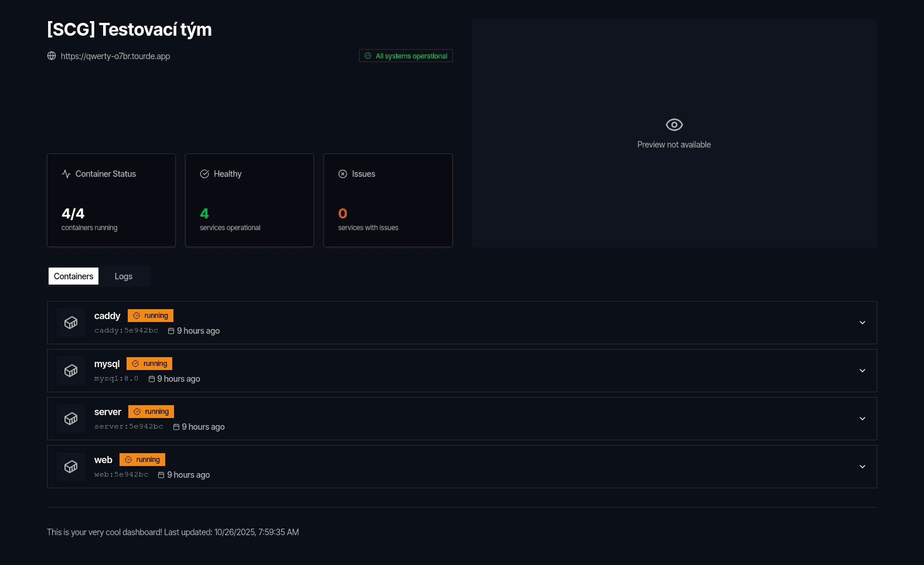Switch to the Logs tab
The image size is (924, 565).
coord(123,276)
